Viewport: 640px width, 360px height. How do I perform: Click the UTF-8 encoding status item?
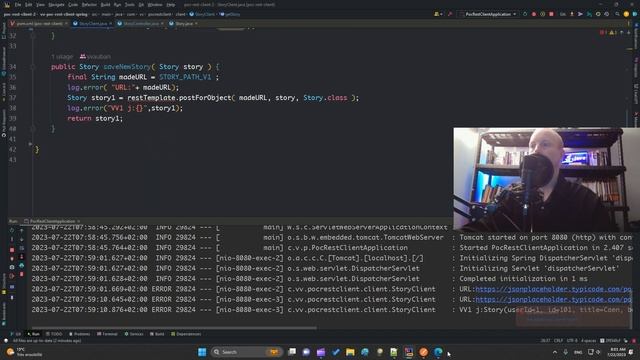coord(572,341)
